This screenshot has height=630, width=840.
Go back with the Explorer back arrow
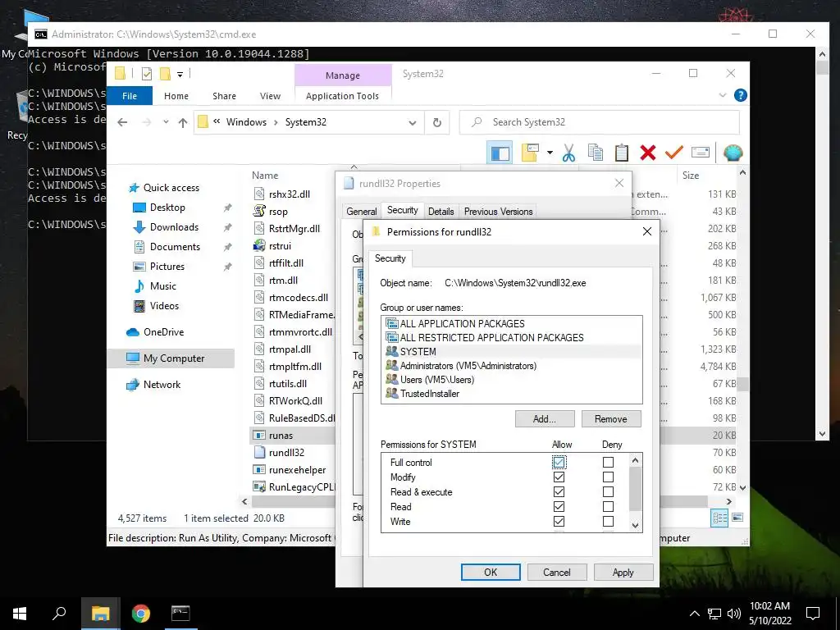[x=122, y=123]
